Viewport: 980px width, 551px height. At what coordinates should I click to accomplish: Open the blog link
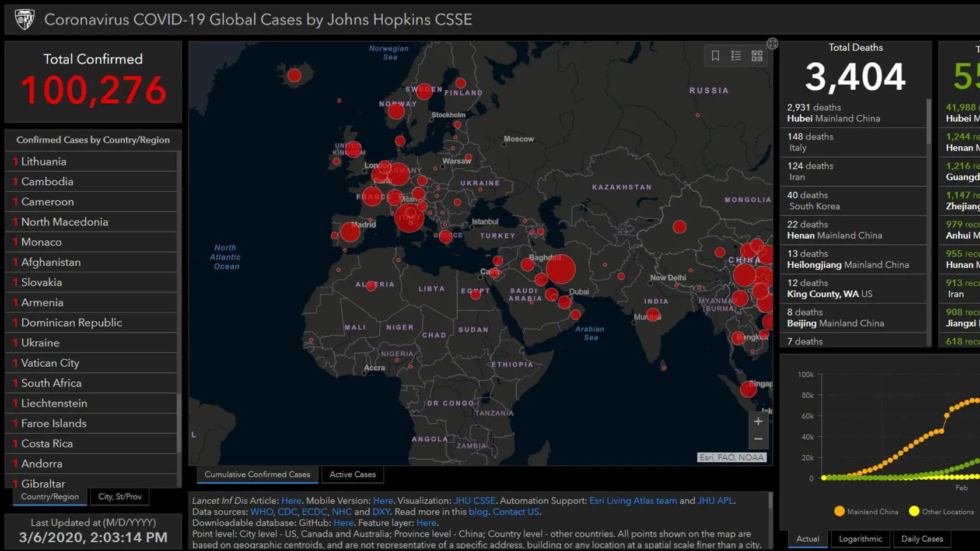point(478,512)
